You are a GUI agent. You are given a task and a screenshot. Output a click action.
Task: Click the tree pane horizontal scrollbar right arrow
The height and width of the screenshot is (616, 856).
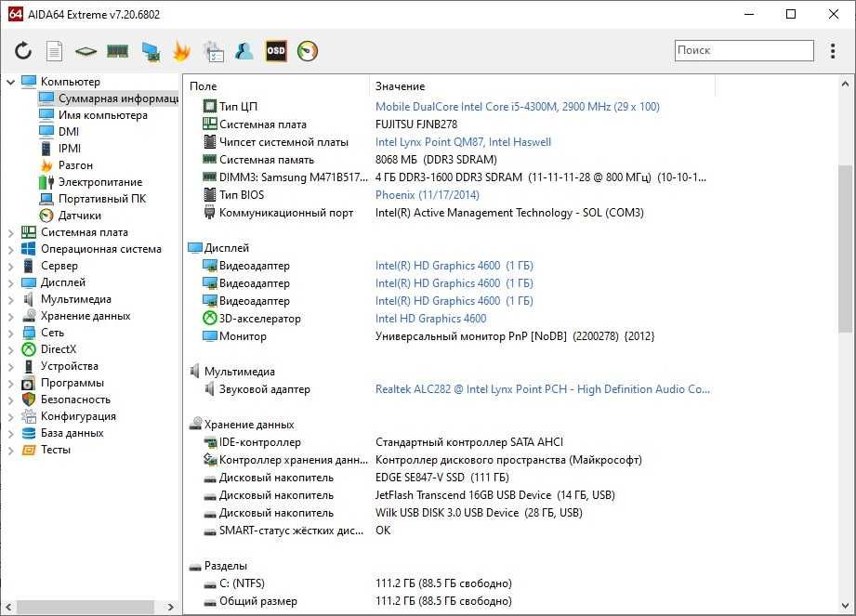pyautogui.click(x=171, y=607)
